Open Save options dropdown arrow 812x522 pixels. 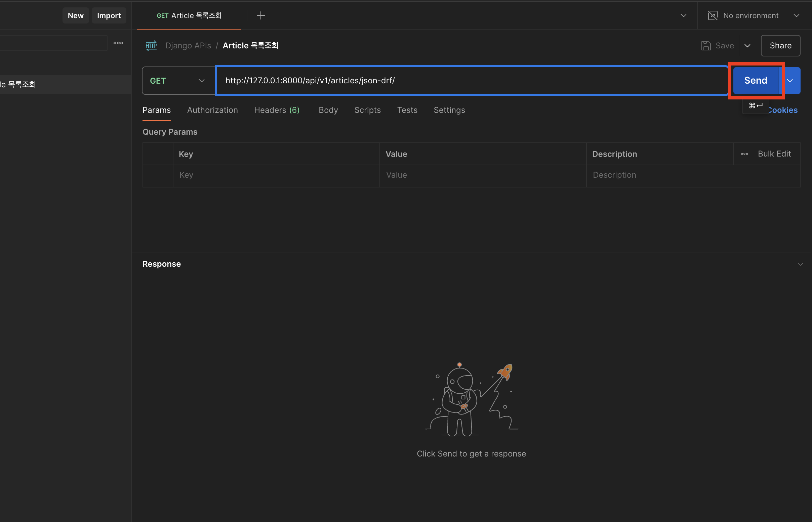pyautogui.click(x=747, y=46)
